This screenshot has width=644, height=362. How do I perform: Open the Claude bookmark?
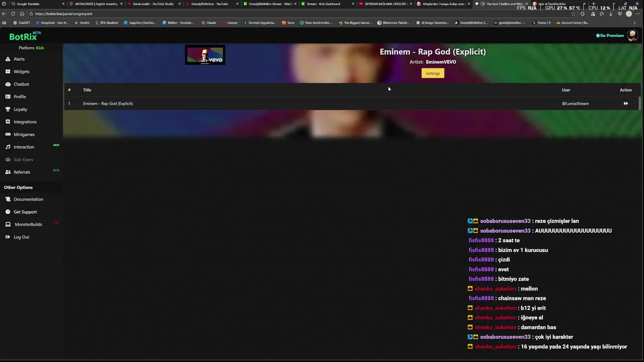[209, 23]
